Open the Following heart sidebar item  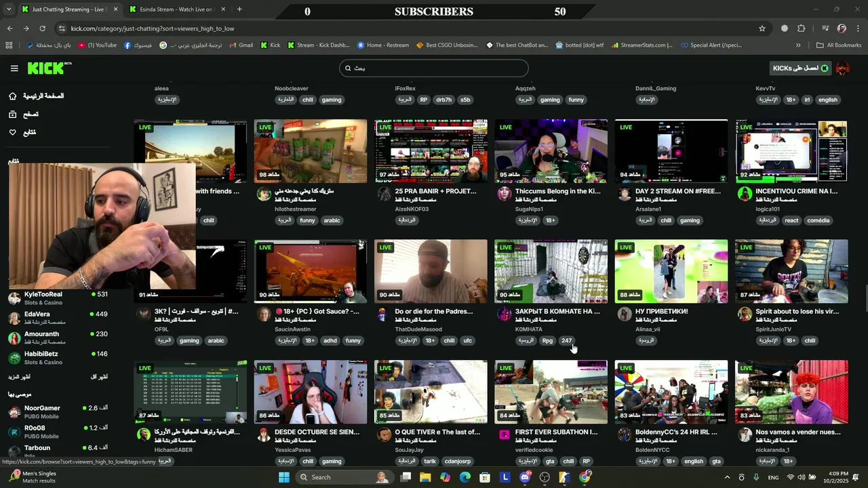click(22, 132)
